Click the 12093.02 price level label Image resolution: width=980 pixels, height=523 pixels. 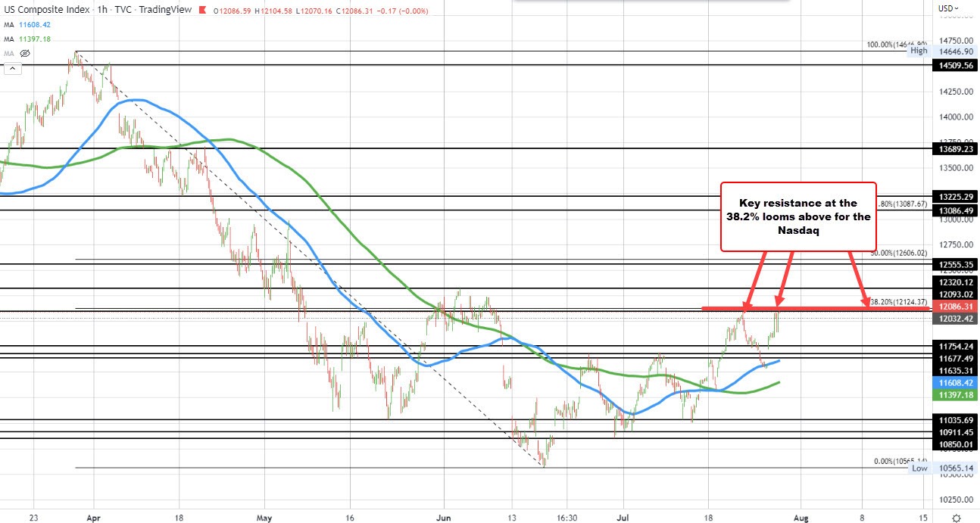click(x=955, y=294)
